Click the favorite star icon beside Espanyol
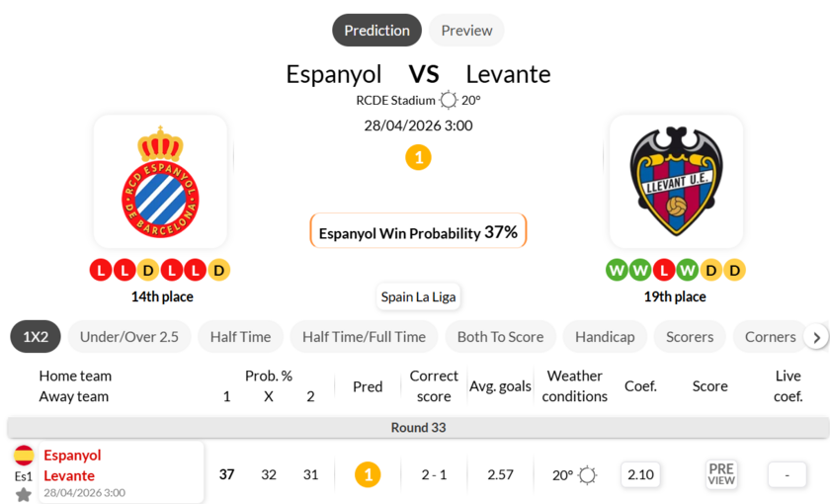The width and height of the screenshot is (830, 504). pos(24,494)
